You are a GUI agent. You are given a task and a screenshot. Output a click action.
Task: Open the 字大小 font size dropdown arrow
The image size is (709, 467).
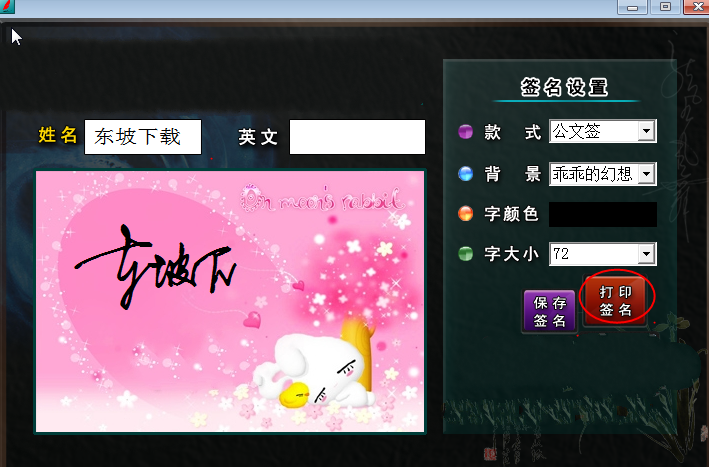click(x=647, y=254)
